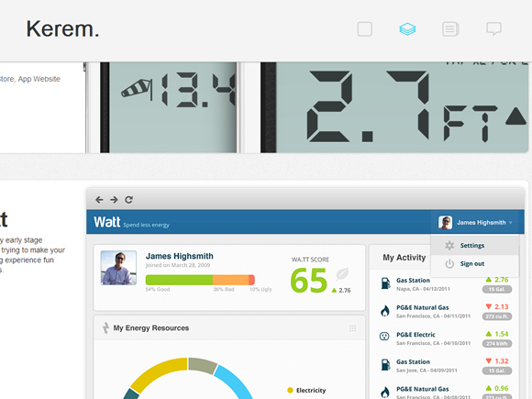This screenshot has height=399, width=532.
Task: Click the red 2.13 value
Action: tap(502, 307)
